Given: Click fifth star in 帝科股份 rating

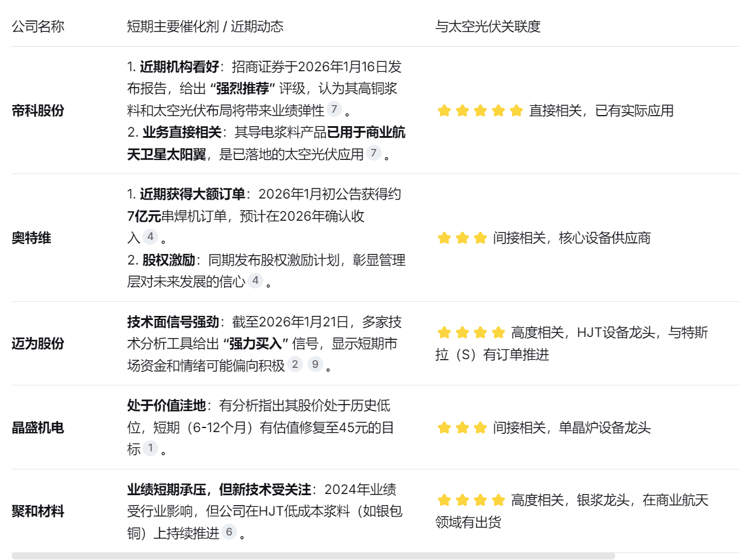Looking at the screenshot, I should (x=516, y=110).
